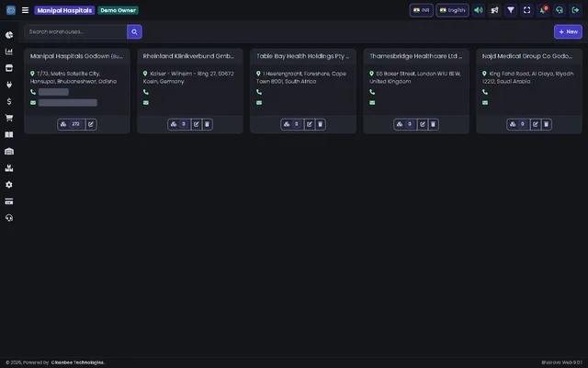Toggle fullscreen mode icon
This screenshot has width=588, height=368.
tap(526, 10)
